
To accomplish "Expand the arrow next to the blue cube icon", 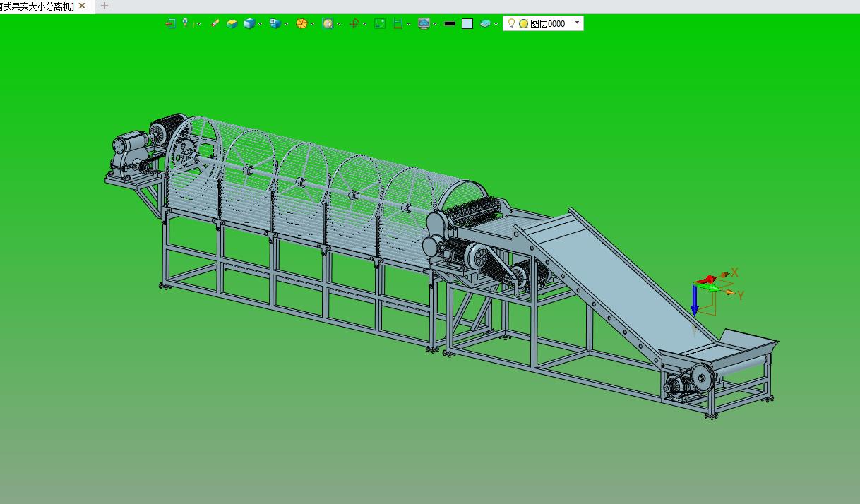I will 260,24.
